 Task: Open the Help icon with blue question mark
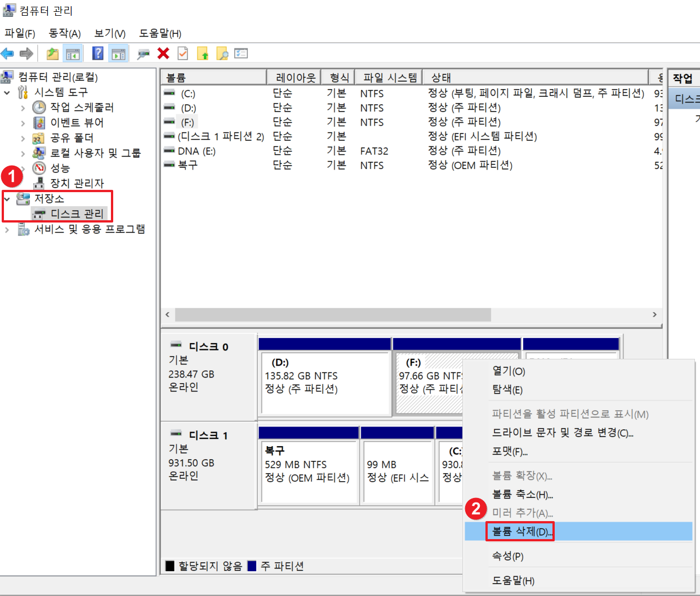coord(99,53)
